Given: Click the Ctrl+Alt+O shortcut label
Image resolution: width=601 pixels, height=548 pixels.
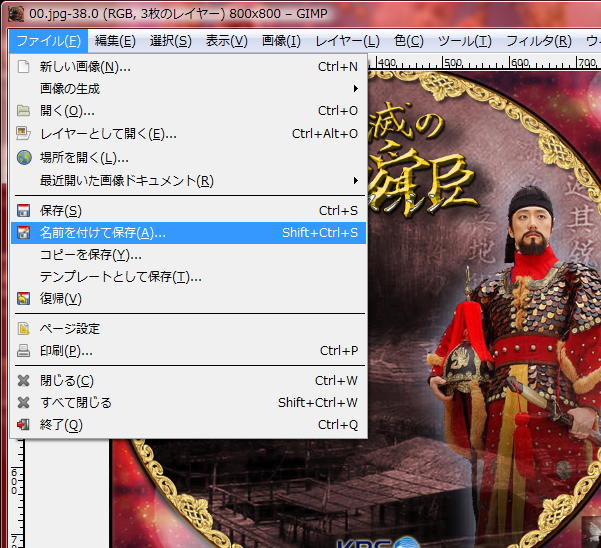Looking at the screenshot, I should pos(325,134).
